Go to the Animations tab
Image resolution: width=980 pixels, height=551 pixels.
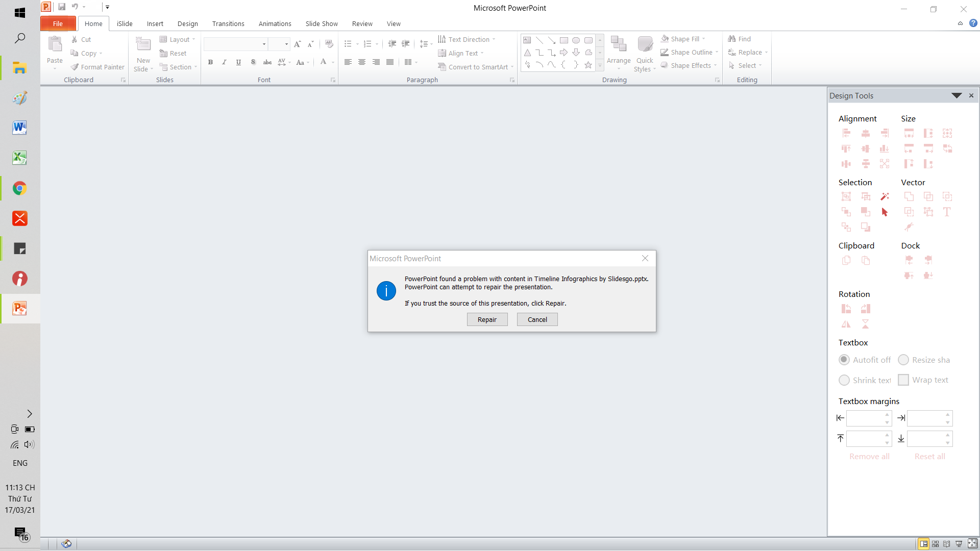(x=275, y=23)
